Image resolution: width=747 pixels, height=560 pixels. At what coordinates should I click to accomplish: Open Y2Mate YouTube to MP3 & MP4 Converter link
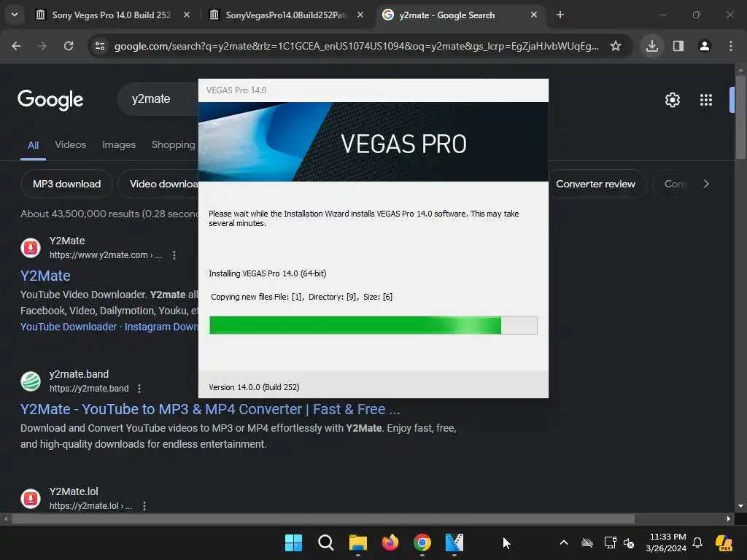point(210,409)
